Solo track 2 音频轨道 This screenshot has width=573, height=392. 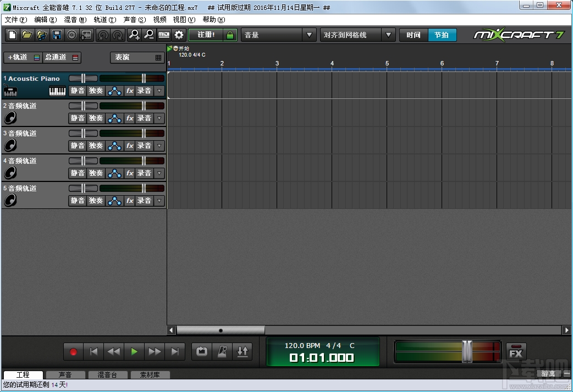pos(96,118)
